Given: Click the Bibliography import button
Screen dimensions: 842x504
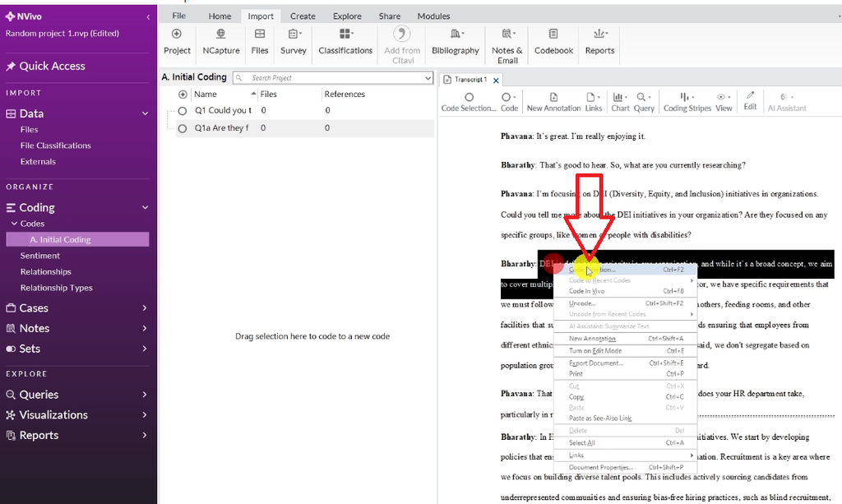Looking at the screenshot, I should point(456,42).
